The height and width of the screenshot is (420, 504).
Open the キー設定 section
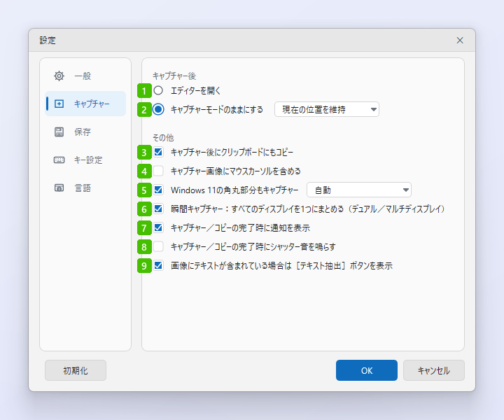pyautogui.click(x=85, y=160)
